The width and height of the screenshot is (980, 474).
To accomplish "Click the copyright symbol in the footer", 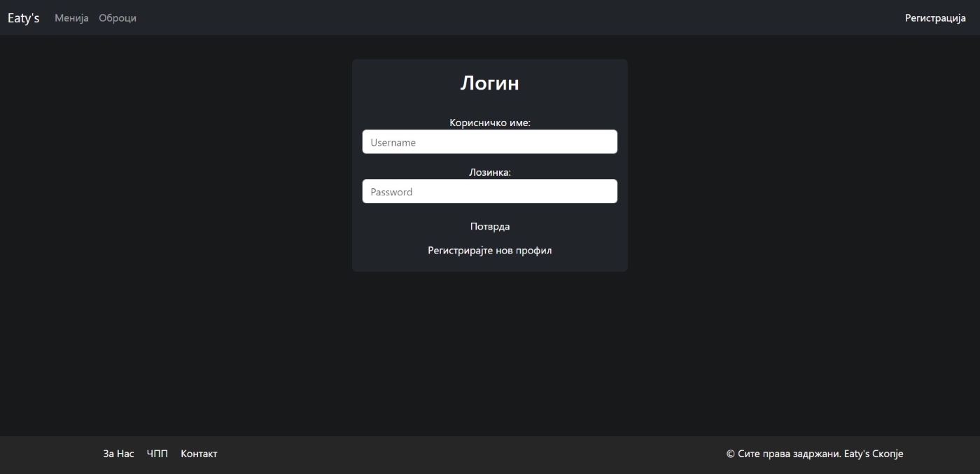I will [x=731, y=454].
